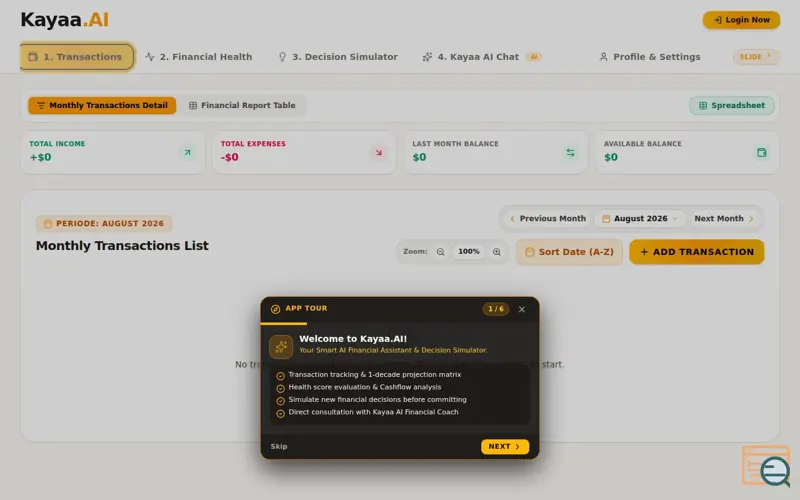This screenshot has height=500, width=800.
Task: Click the sparkle icon beside Welcome
Action: [x=281, y=347]
